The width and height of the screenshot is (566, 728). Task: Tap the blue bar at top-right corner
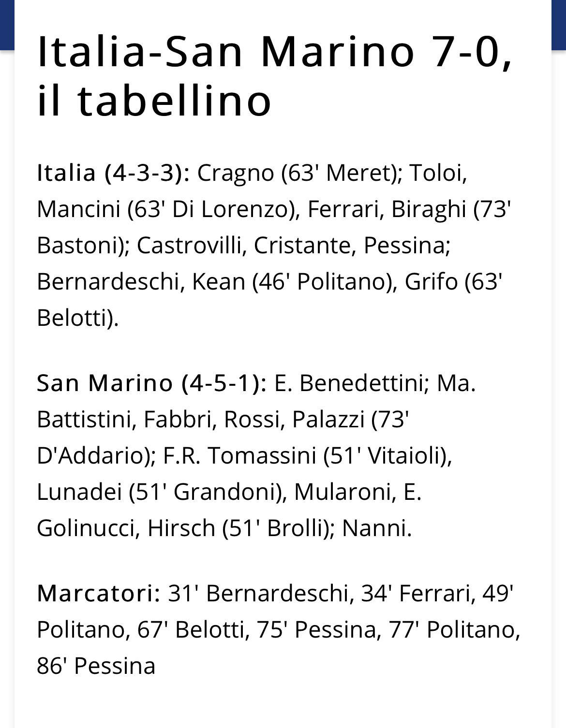pyautogui.click(x=559, y=25)
